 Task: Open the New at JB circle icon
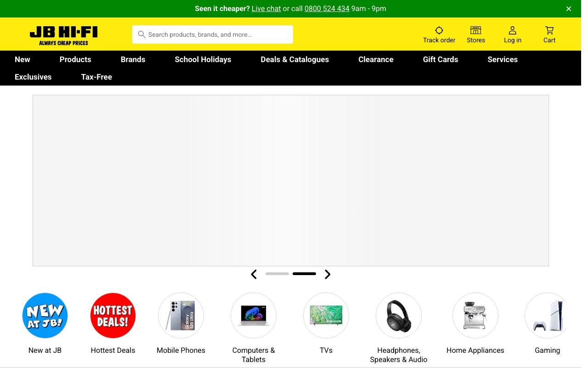(x=45, y=316)
